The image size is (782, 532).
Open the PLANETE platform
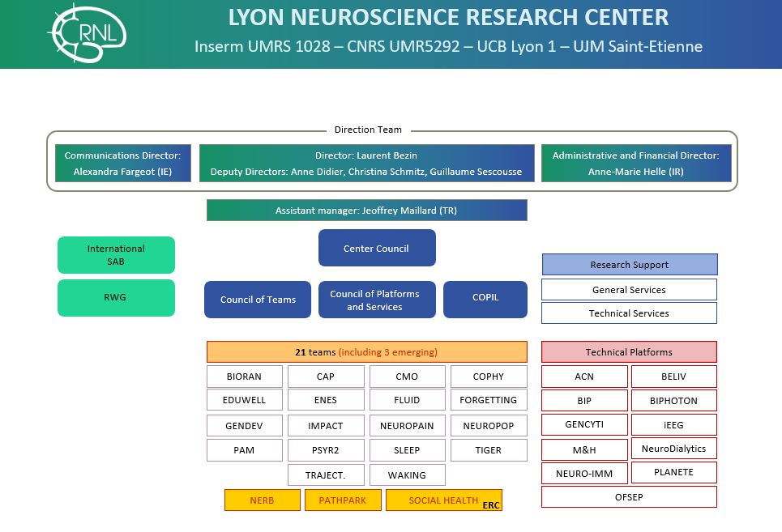(x=673, y=472)
